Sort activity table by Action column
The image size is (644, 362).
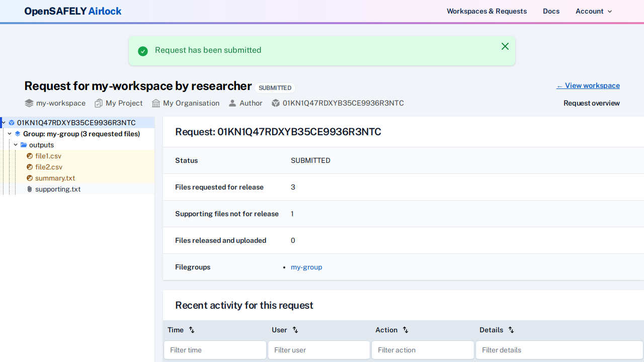(x=406, y=330)
